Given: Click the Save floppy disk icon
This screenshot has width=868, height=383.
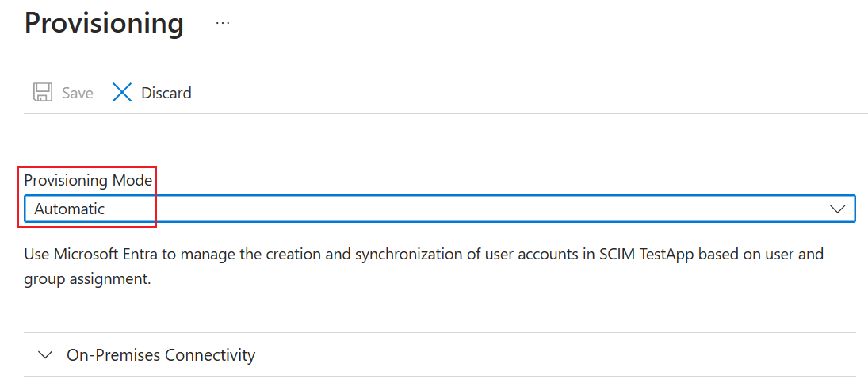Looking at the screenshot, I should [x=42, y=93].
